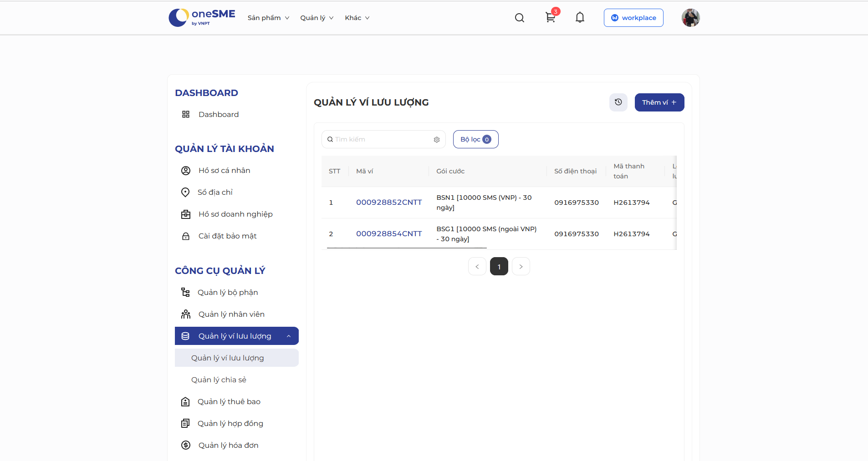Click Cài đặt bảo mật lock icon
Screen dimensions: 868x461
(x=186, y=236)
